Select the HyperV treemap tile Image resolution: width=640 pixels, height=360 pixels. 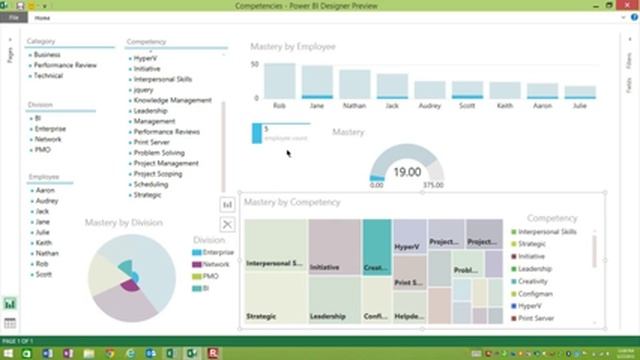(x=410, y=236)
